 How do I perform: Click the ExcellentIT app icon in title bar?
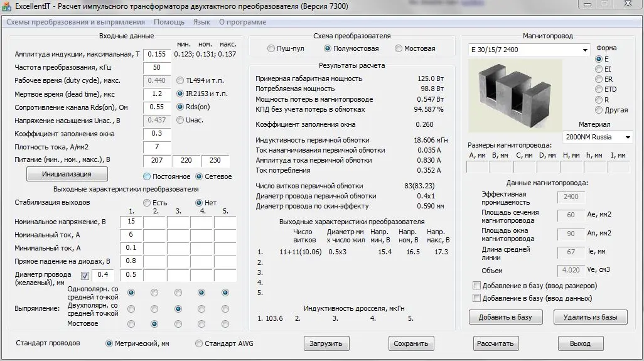8,6
